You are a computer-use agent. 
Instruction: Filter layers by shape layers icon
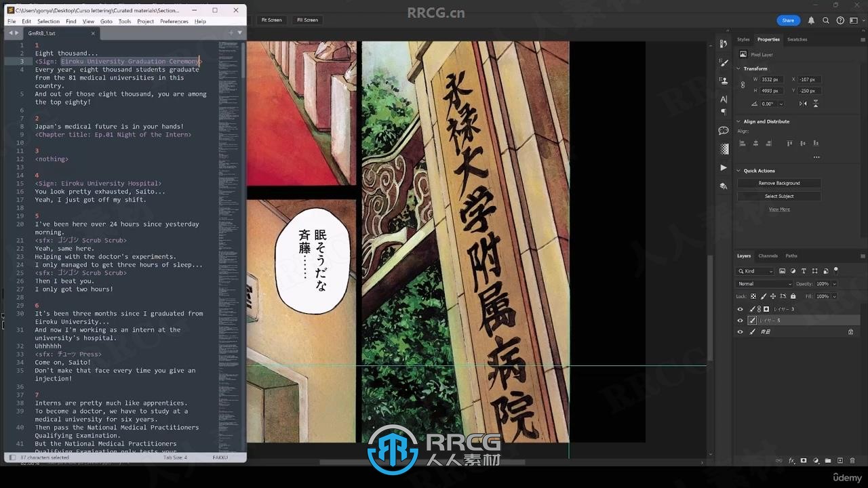click(x=814, y=271)
